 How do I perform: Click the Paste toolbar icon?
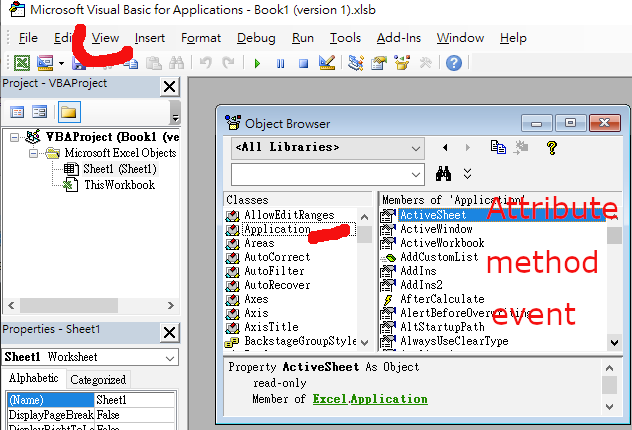pos(154,63)
